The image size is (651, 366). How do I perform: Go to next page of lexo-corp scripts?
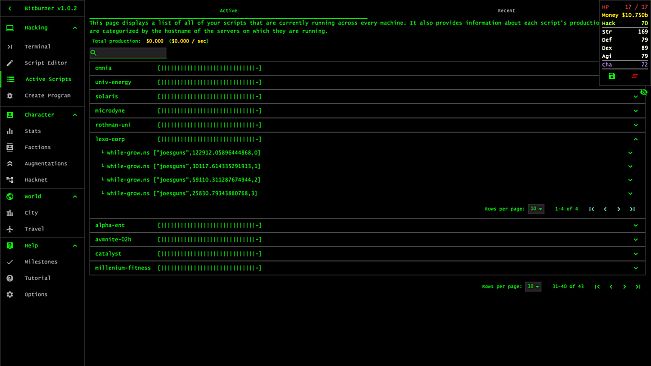619,209
